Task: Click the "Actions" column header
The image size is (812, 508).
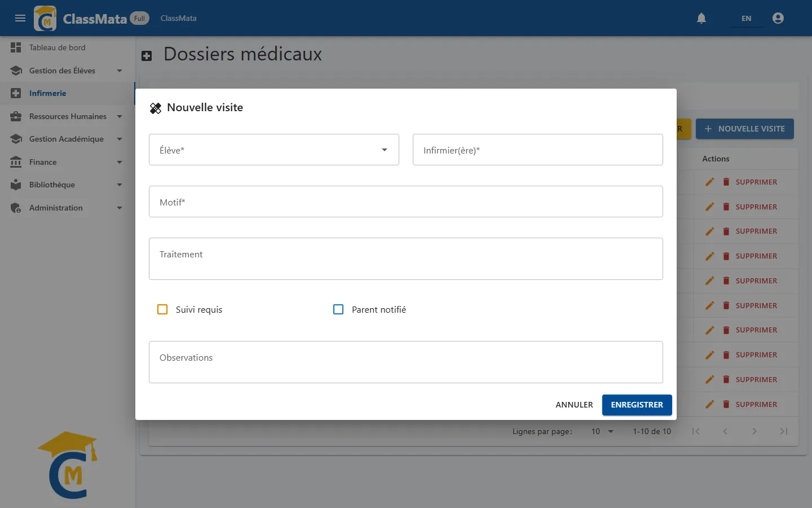Action: point(716,159)
